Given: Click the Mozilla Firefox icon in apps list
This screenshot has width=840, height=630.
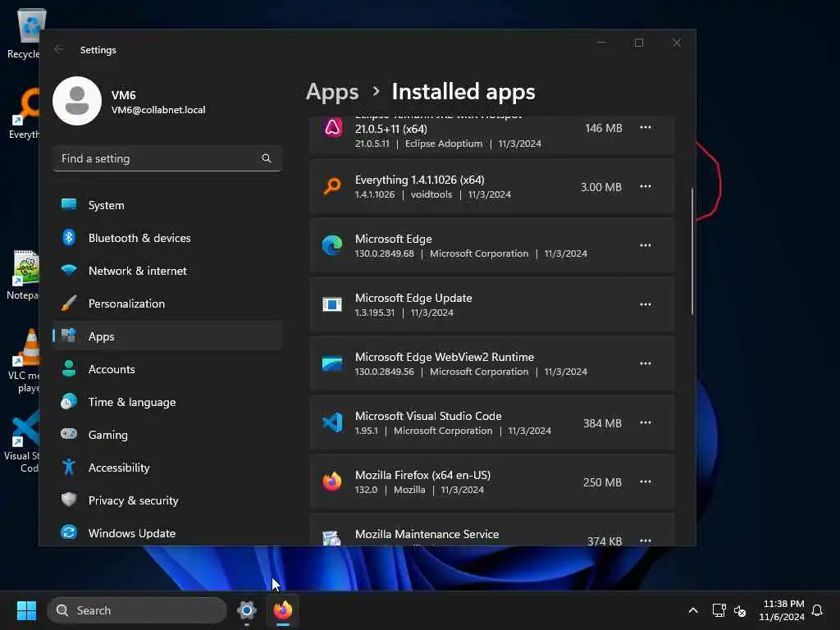Looking at the screenshot, I should tap(332, 482).
